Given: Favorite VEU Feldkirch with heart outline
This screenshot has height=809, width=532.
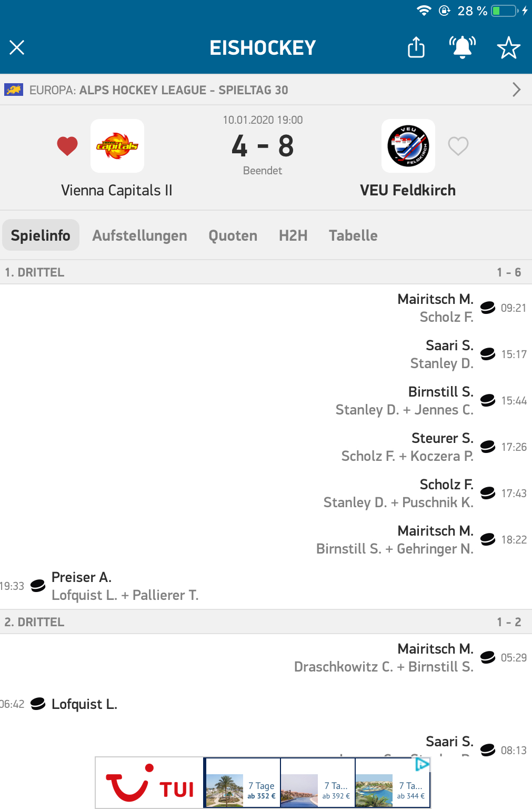Looking at the screenshot, I should click(458, 146).
